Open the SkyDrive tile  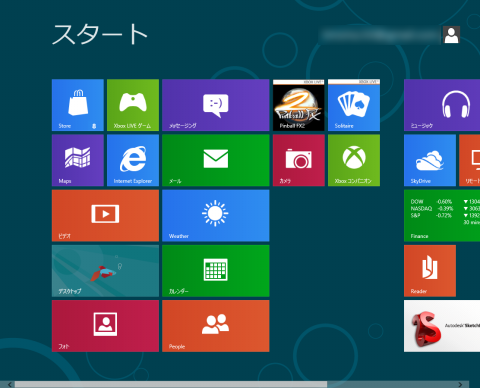click(430, 160)
